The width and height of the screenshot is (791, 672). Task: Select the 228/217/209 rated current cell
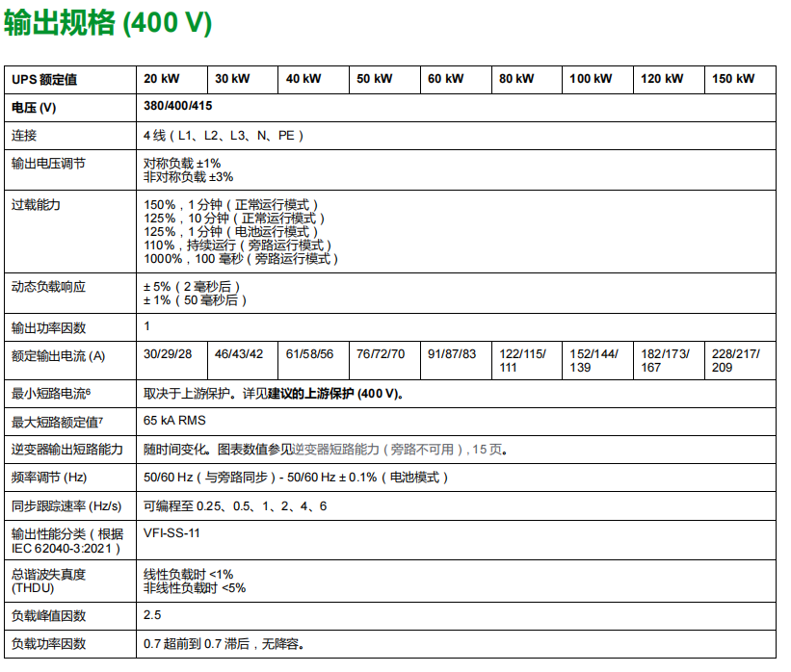pyautogui.click(x=736, y=360)
